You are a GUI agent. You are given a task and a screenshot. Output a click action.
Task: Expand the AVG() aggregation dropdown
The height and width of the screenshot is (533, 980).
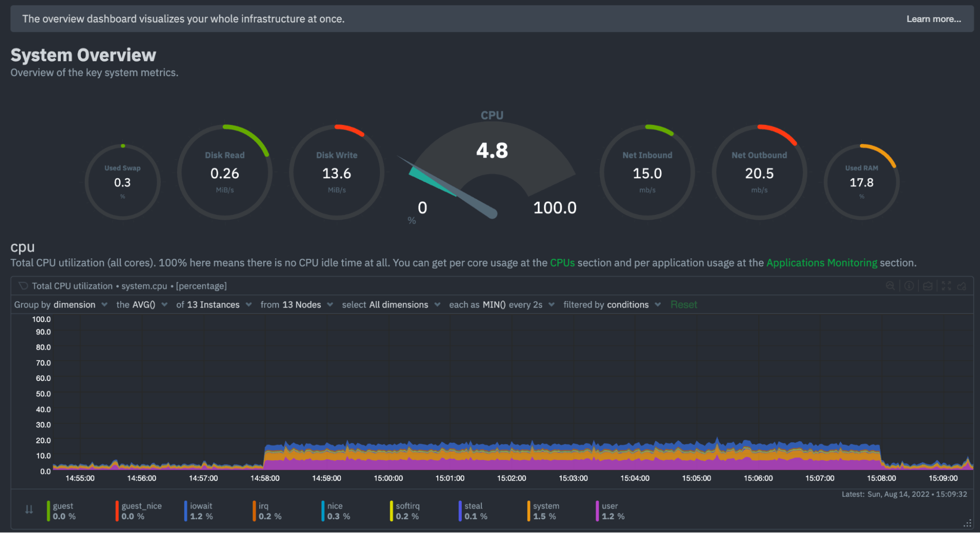[x=142, y=305]
